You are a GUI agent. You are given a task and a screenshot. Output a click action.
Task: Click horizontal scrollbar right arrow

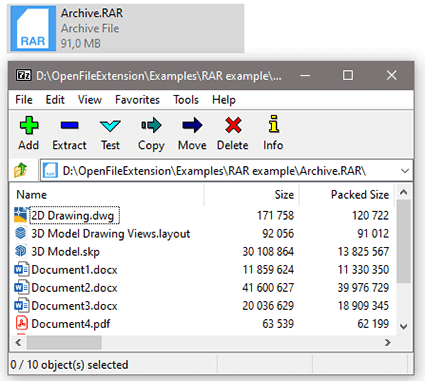tap(388, 342)
